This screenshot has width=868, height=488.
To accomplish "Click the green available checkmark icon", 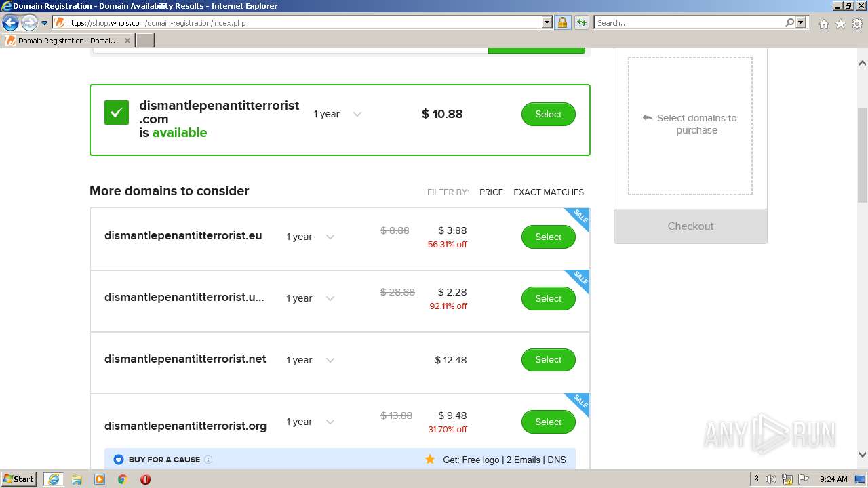I will tap(117, 113).
